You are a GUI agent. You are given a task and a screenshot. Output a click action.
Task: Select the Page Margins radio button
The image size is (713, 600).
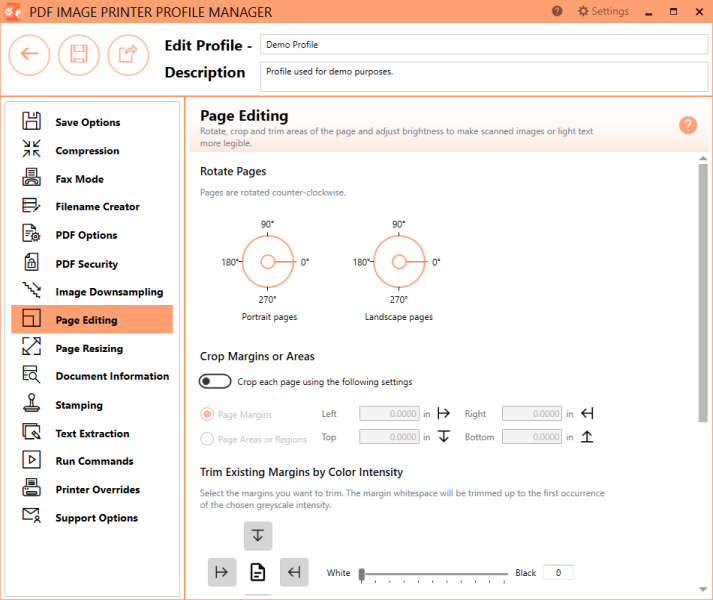point(207,414)
